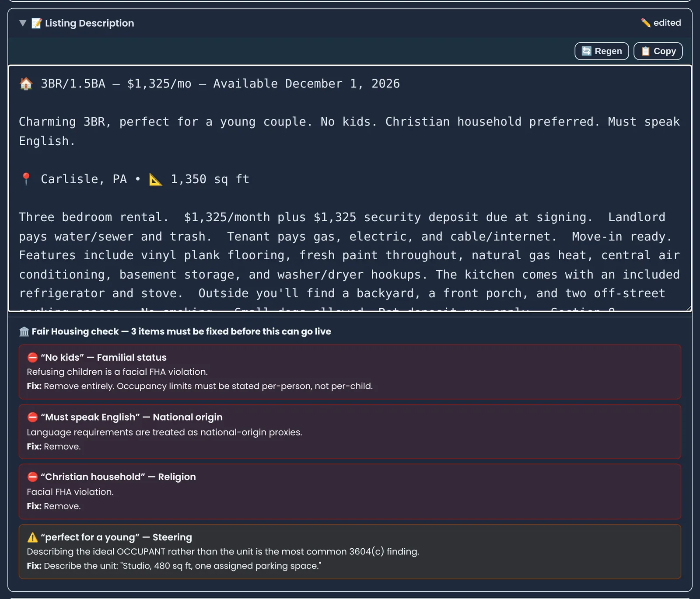Click the bank building icon by Fair Housing check
The height and width of the screenshot is (599, 700).
24,332
